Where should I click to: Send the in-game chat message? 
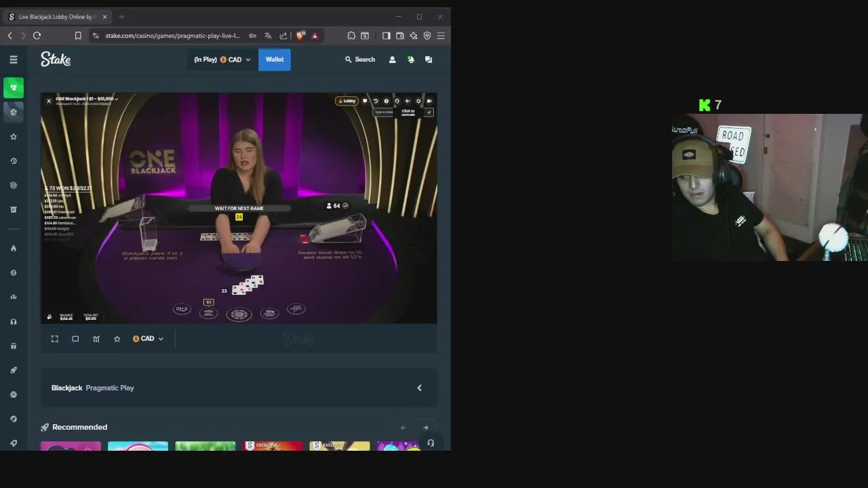(429, 113)
